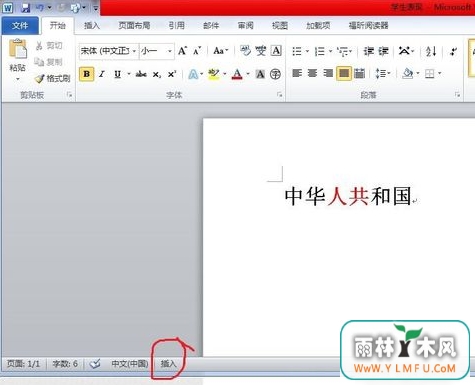Open the 文件 (File) tab
Viewport: 475px width, 385px height.
[x=20, y=26]
